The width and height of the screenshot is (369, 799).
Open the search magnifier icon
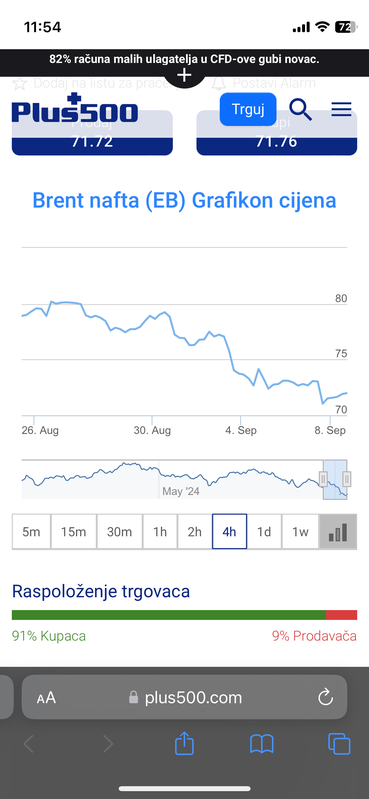(x=300, y=110)
